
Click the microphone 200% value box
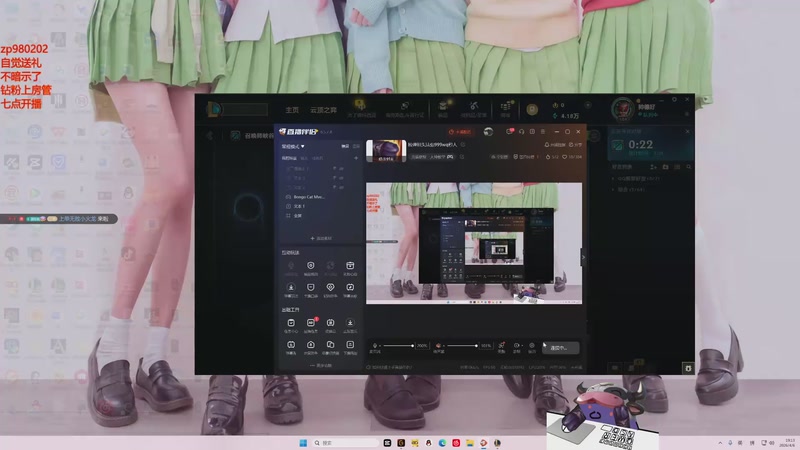422,346
